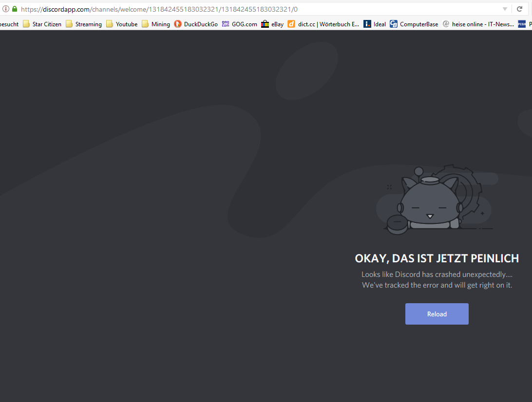
Task: Open the heise online IT-News bookmark
Action: [478, 24]
